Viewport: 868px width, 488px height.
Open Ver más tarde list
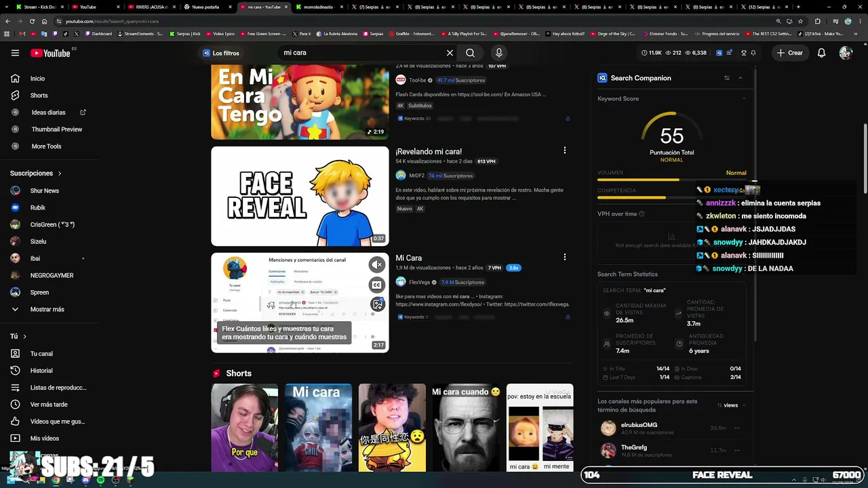49,405
